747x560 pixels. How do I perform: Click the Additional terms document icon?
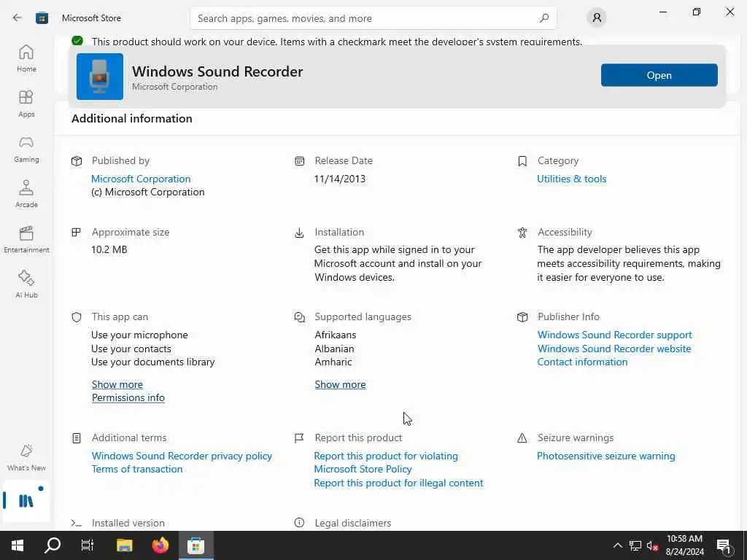pos(76,438)
